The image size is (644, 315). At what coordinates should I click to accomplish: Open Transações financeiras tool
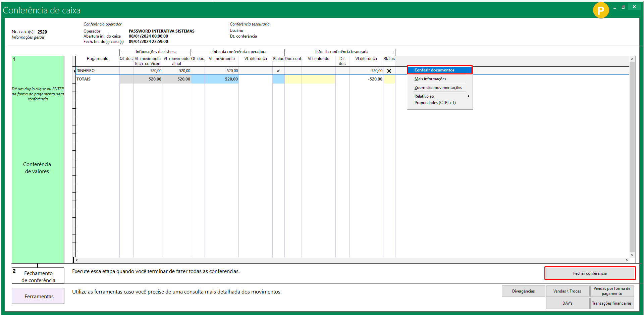pos(612,303)
